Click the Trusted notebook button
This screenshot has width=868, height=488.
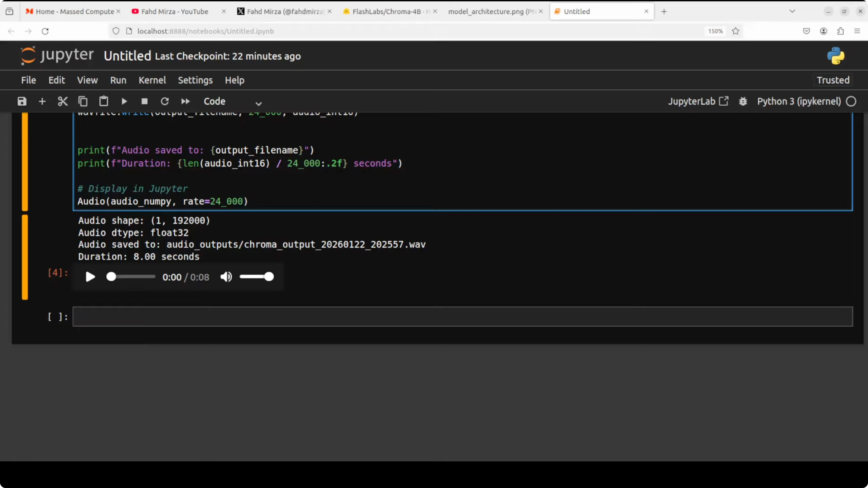(x=833, y=80)
